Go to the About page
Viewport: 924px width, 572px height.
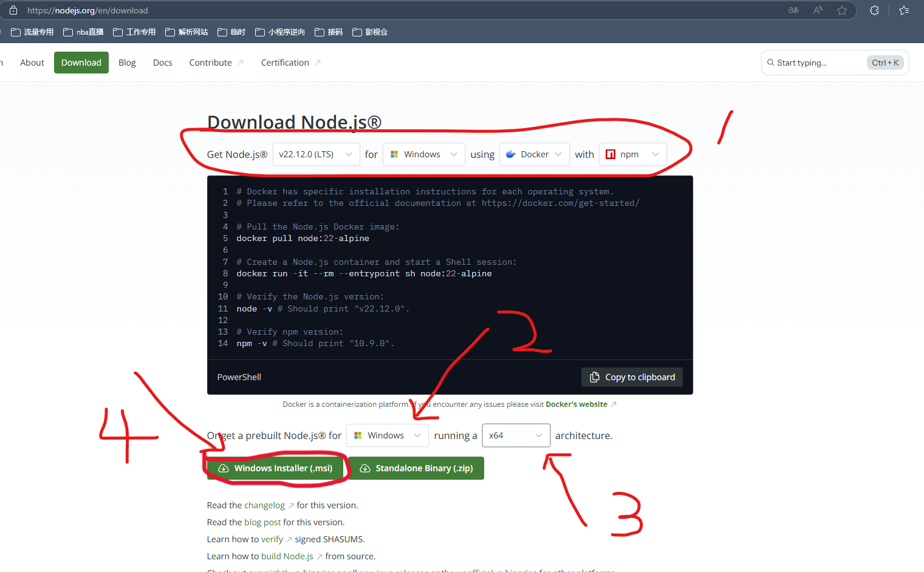32,63
